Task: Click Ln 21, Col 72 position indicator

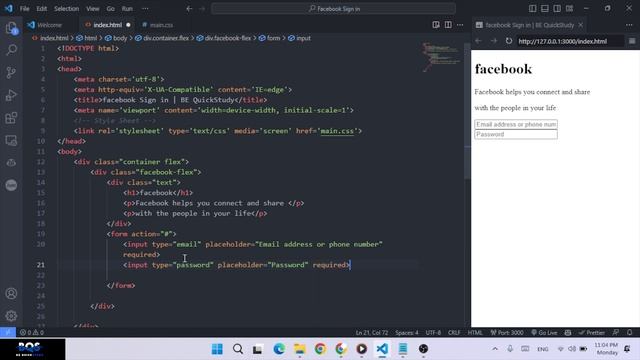Action: pos(371,332)
